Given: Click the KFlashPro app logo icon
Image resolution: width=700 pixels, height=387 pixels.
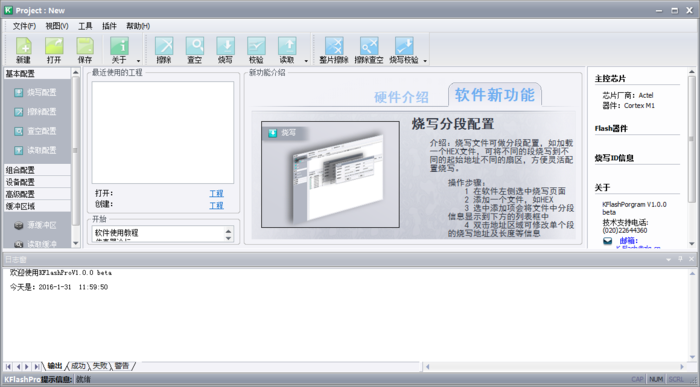Looking at the screenshot, I should click(x=8, y=10).
